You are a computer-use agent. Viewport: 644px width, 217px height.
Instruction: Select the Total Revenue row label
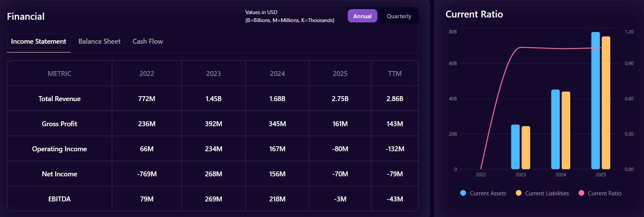click(x=59, y=99)
